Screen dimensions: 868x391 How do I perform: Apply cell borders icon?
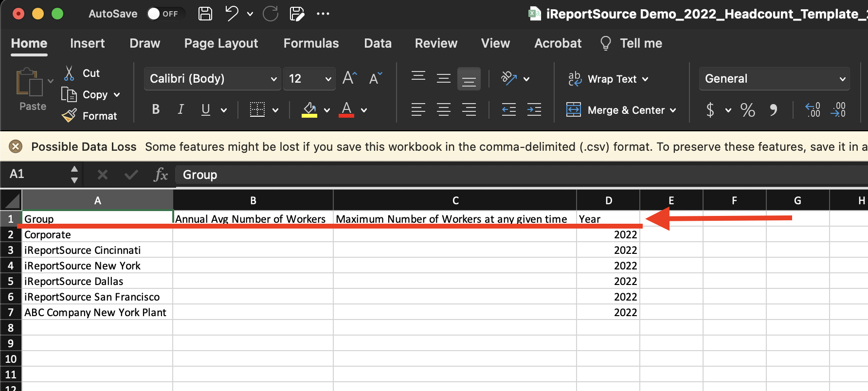click(257, 109)
